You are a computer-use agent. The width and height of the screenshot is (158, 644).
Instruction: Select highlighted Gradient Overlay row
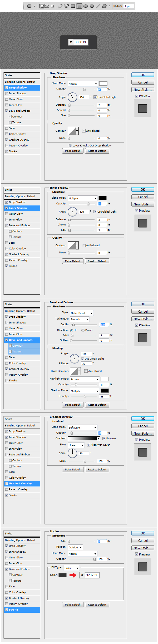tap(22, 484)
